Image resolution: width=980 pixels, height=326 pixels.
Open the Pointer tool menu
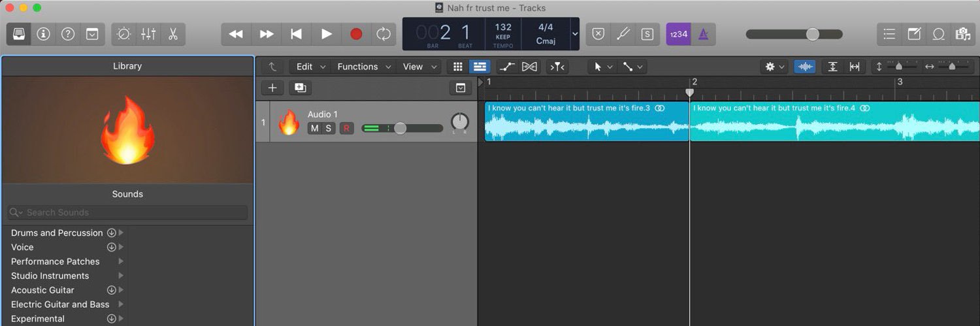click(x=603, y=67)
